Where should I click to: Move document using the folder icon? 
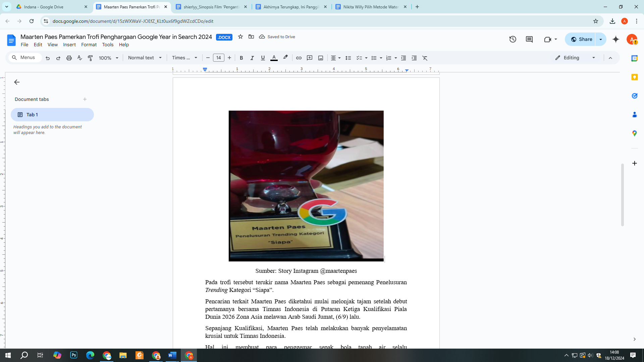251,37
